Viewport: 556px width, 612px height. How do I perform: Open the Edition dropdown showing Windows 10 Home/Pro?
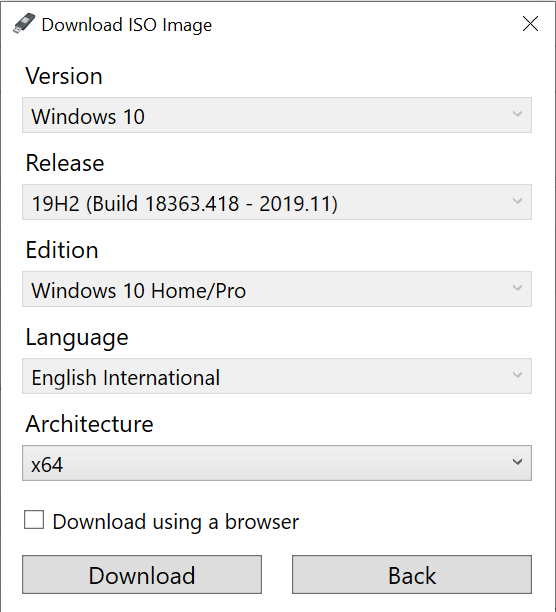[277, 289]
